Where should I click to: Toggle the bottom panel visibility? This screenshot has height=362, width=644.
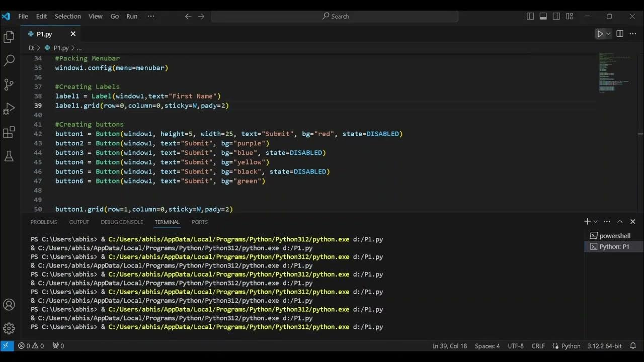click(543, 16)
